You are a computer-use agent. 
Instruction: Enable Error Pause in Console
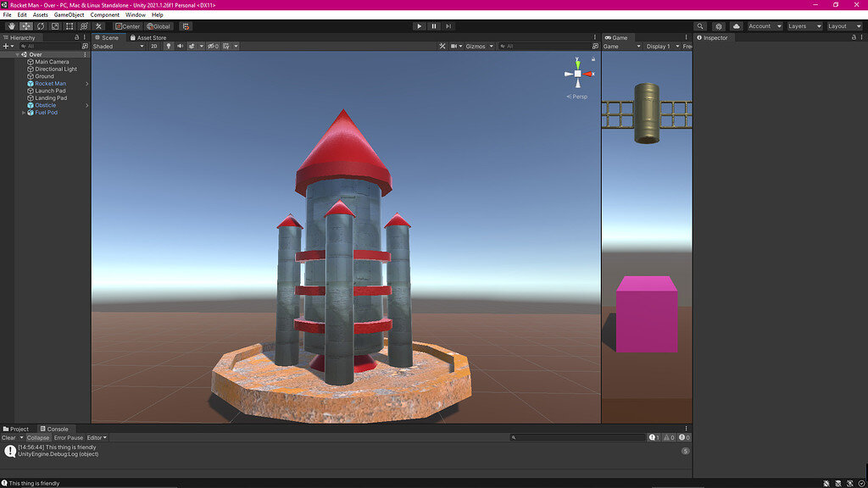(69, 438)
